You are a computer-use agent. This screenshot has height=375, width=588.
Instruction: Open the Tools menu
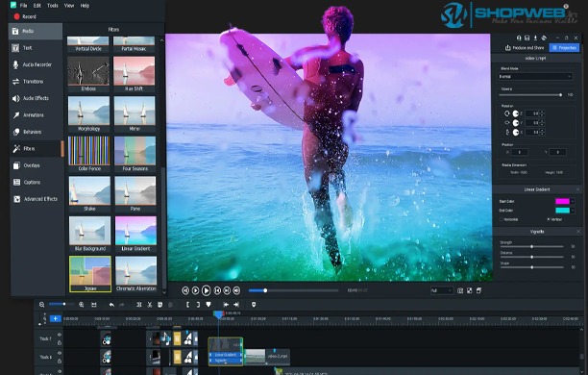(x=53, y=6)
